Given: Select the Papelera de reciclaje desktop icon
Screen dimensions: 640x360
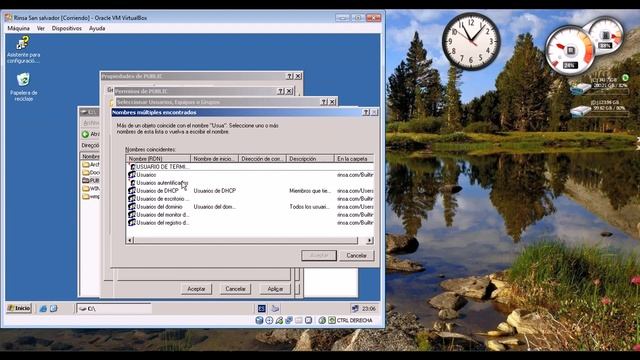Looking at the screenshot, I should (23, 87).
